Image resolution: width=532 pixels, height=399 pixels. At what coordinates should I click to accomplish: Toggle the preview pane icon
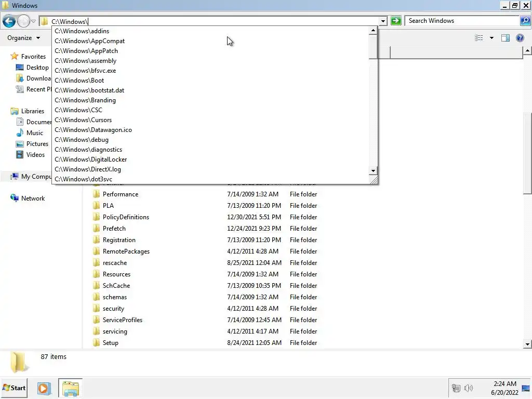[x=506, y=37]
